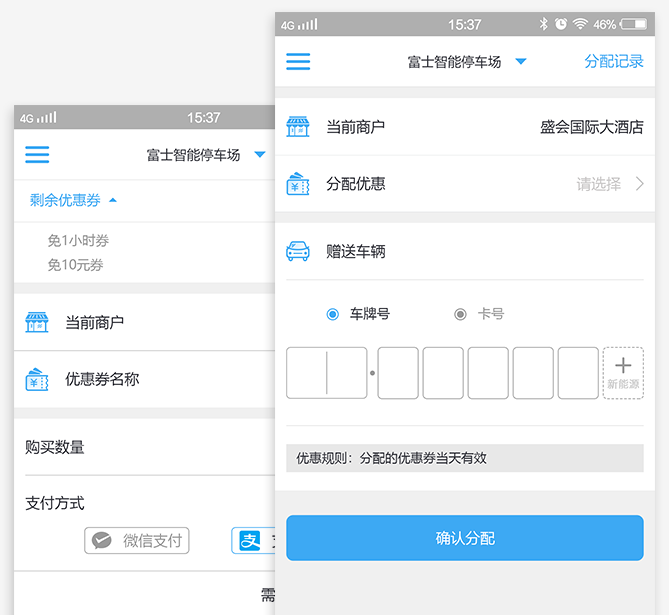Open the 分配优惠 selection chevron
Screen dimensions: 669x615
[x=639, y=184]
